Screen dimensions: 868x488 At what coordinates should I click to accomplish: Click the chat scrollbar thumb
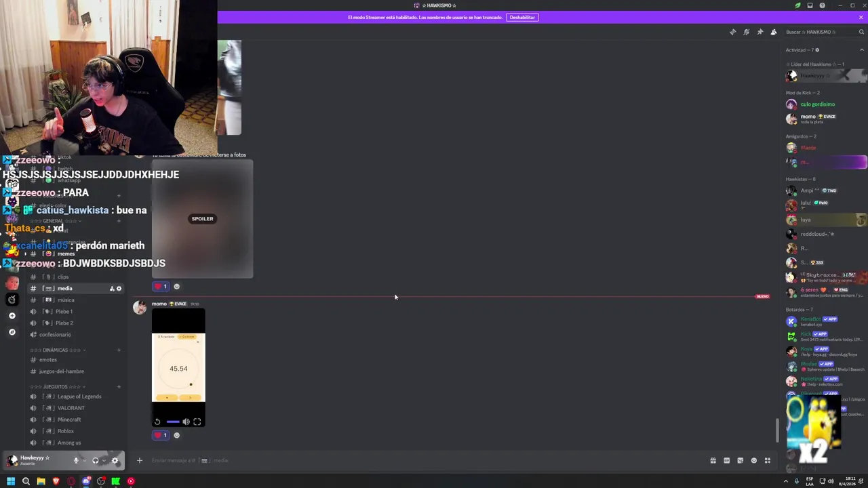pyautogui.click(x=777, y=430)
